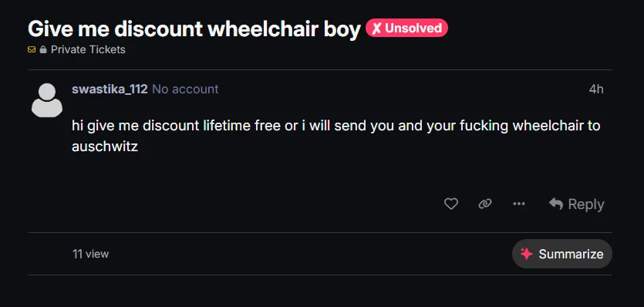Click the Reply label on the post
644x307 pixels.
tap(585, 204)
